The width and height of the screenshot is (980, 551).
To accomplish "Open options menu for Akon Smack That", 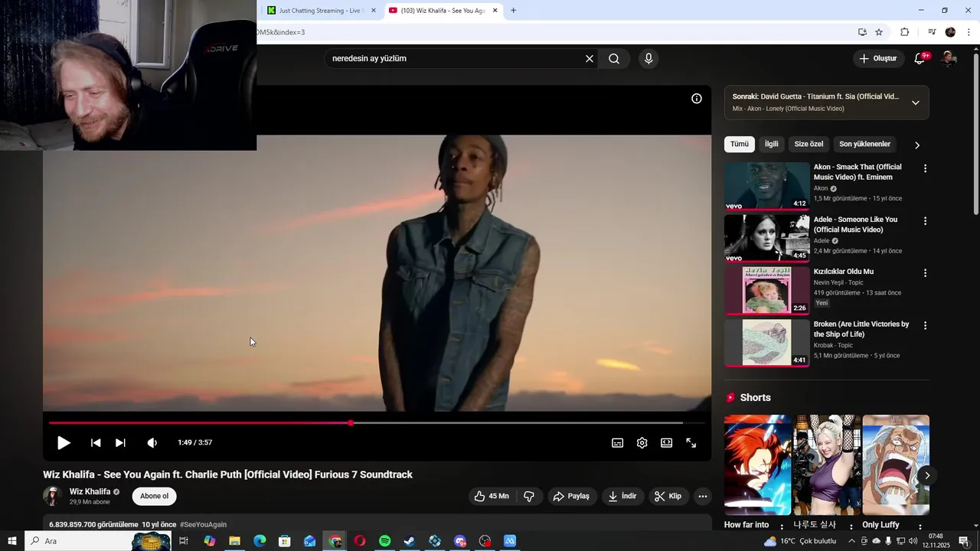I will (925, 168).
